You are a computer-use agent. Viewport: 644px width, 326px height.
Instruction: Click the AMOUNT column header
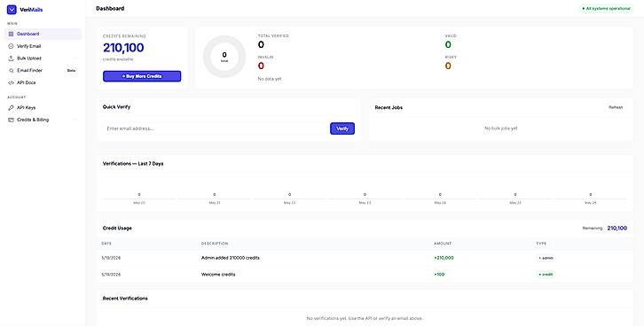[443, 244]
